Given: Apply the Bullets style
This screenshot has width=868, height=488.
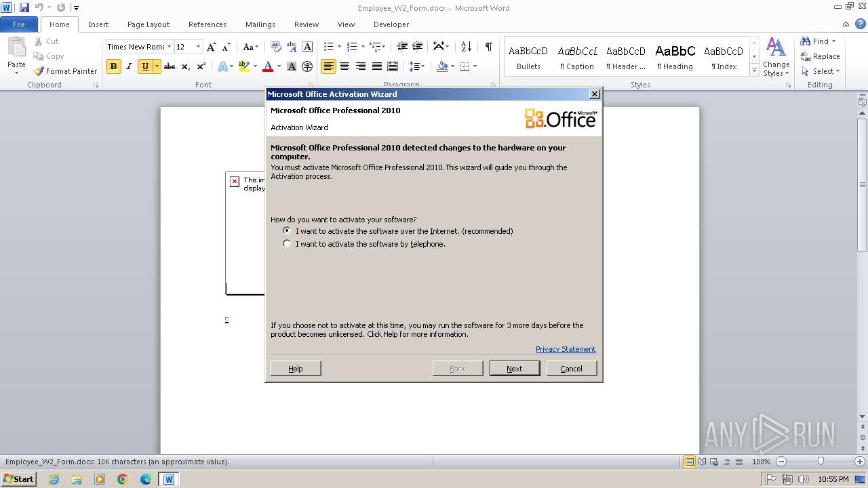Looking at the screenshot, I should pyautogui.click(x=528, y=58).
